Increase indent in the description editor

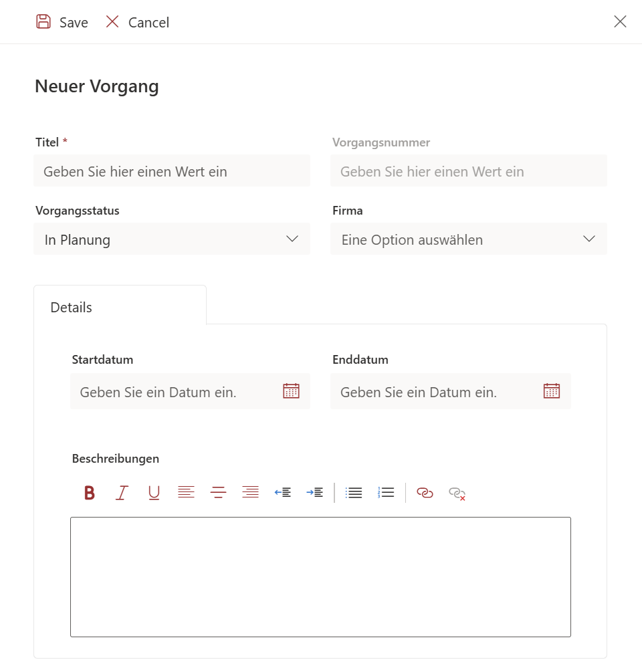pos(315,493)
